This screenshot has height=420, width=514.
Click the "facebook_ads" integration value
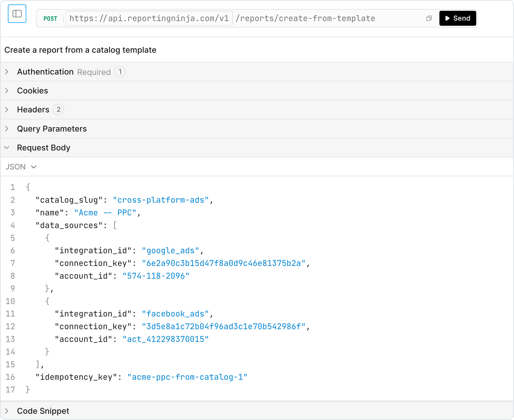(x=175, y=314)
